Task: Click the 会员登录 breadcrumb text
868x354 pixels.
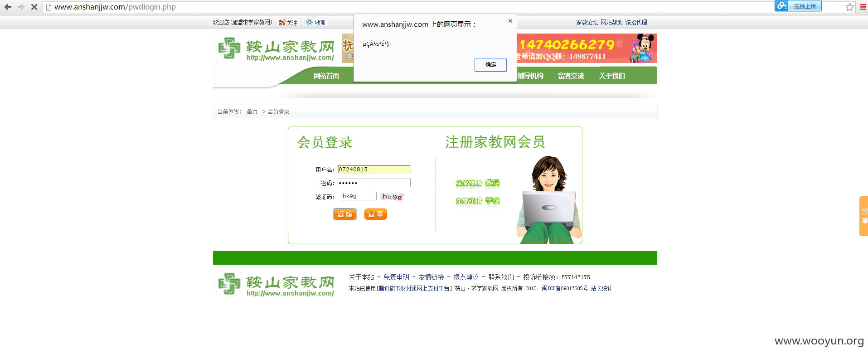Action: 278,112
